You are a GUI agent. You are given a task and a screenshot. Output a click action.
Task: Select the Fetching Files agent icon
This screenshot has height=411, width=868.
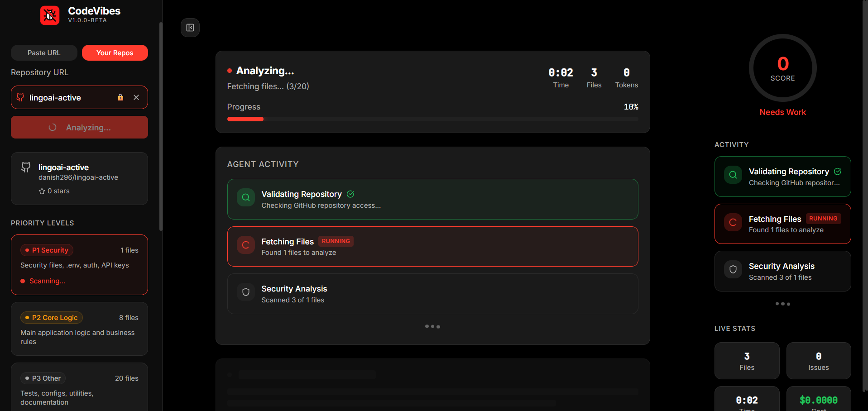[x=245, y=245]
